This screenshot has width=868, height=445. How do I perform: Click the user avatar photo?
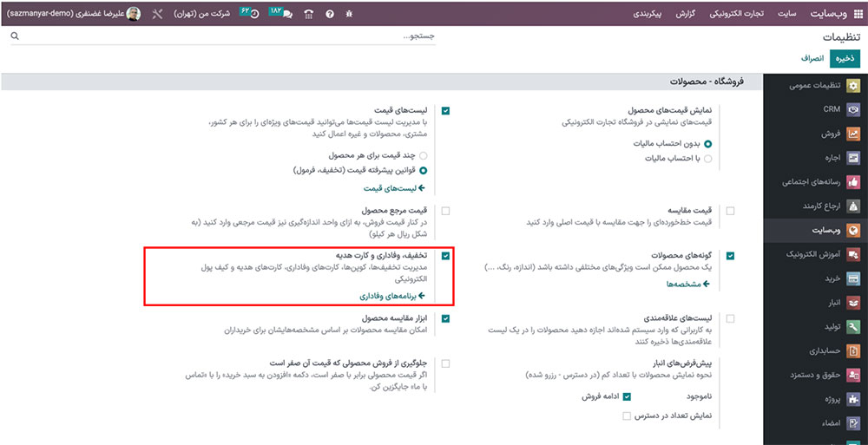[134, 14]
